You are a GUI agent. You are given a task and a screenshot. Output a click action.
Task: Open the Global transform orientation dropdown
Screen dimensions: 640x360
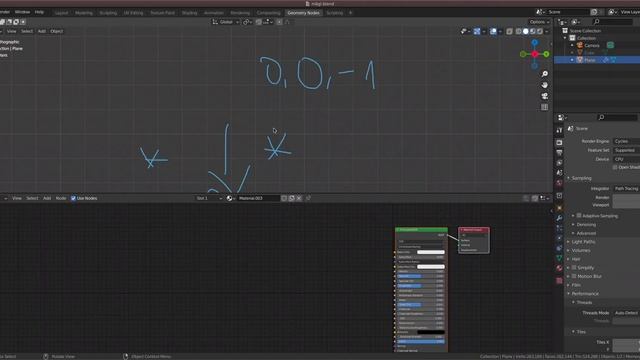pyautogui.click(x=226, y=22)
